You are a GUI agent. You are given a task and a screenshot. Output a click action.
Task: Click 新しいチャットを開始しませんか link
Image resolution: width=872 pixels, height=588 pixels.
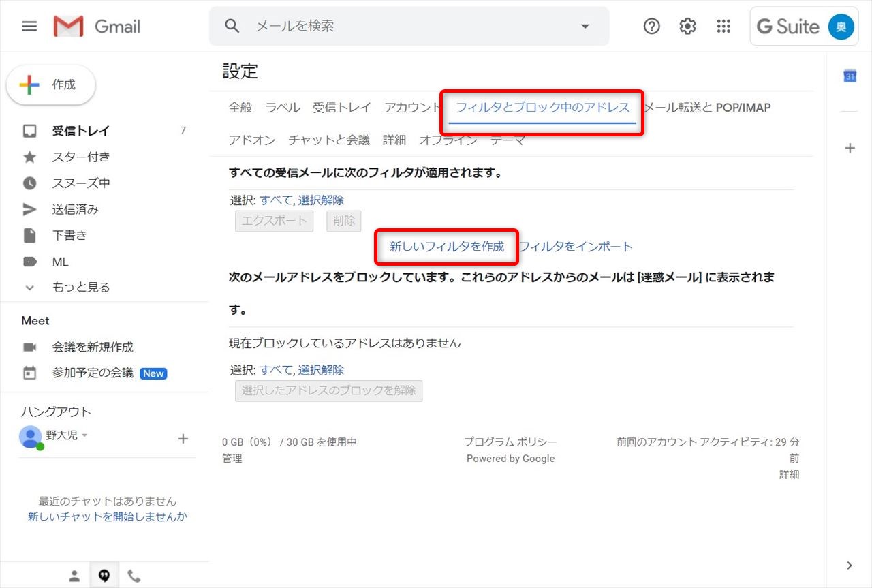coord(108,517)
